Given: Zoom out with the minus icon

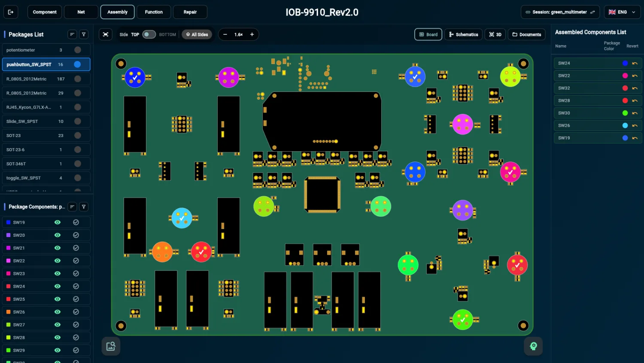Looking at the screenshot, I should pyautogui.click(x=225, y=34).
